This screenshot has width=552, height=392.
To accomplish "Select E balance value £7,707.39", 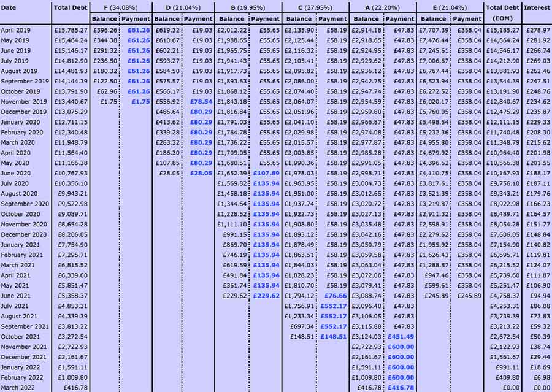I will pos(434,30).
